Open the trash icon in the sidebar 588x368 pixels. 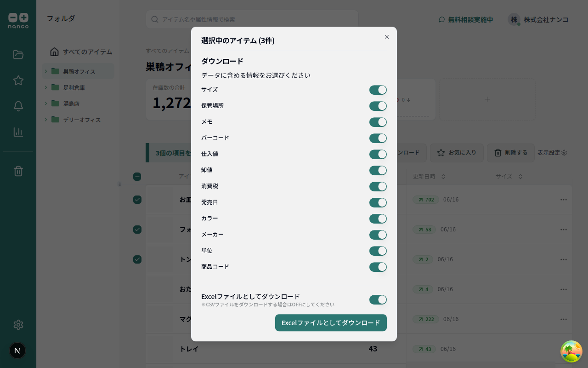(18, 171)
